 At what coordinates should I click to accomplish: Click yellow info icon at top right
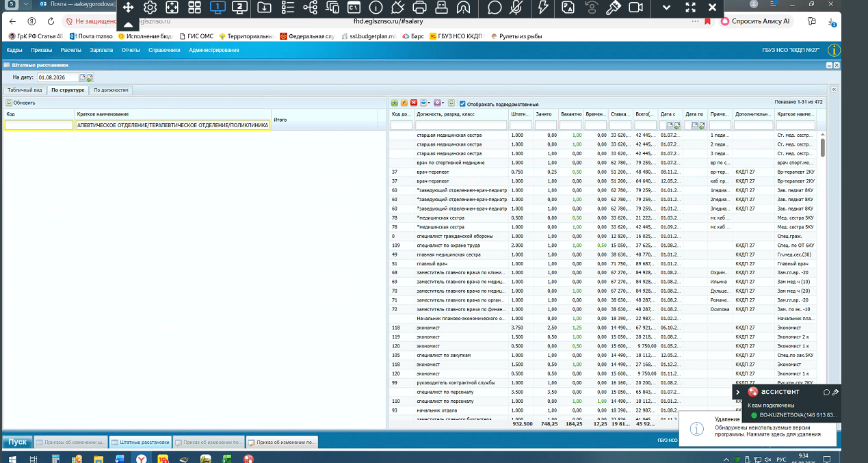click(x=834, y=50)
